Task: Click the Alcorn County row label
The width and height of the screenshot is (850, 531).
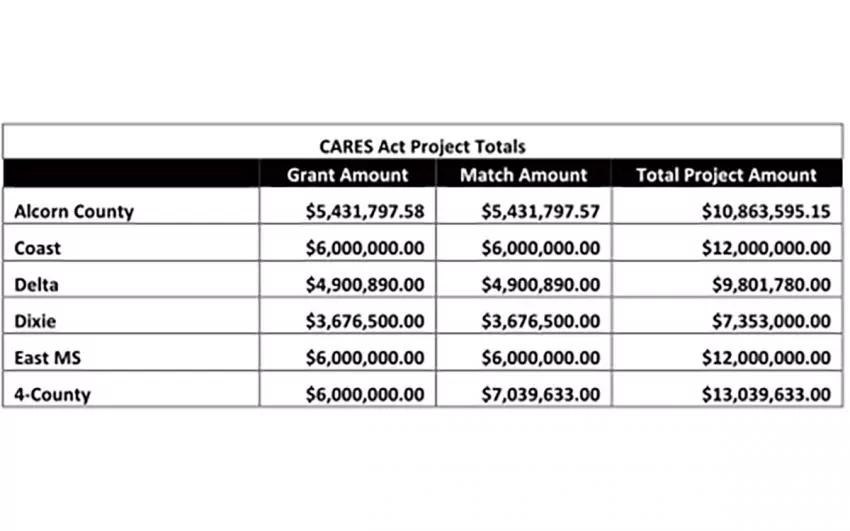Action: coord(74,211)
